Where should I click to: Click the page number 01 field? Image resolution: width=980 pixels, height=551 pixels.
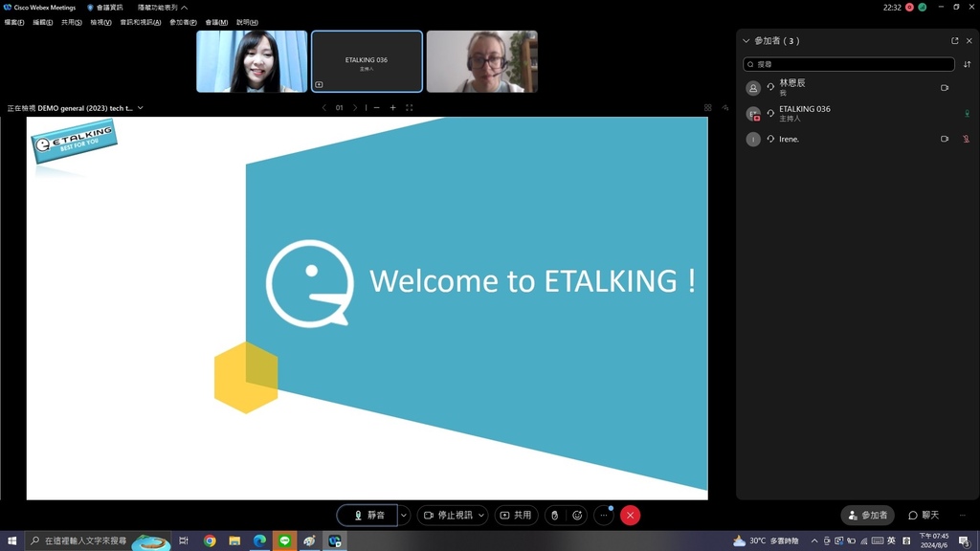pos(340,107)
